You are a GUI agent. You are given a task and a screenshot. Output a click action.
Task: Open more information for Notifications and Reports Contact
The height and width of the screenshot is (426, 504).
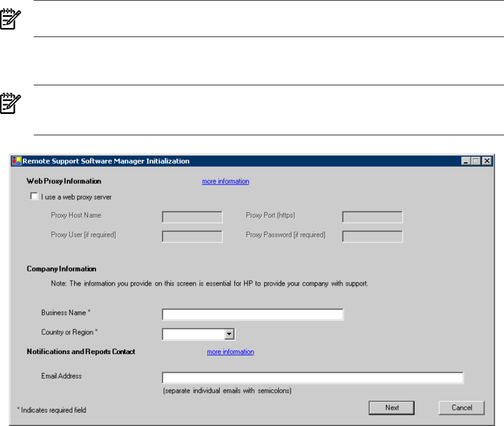[230, 352]
